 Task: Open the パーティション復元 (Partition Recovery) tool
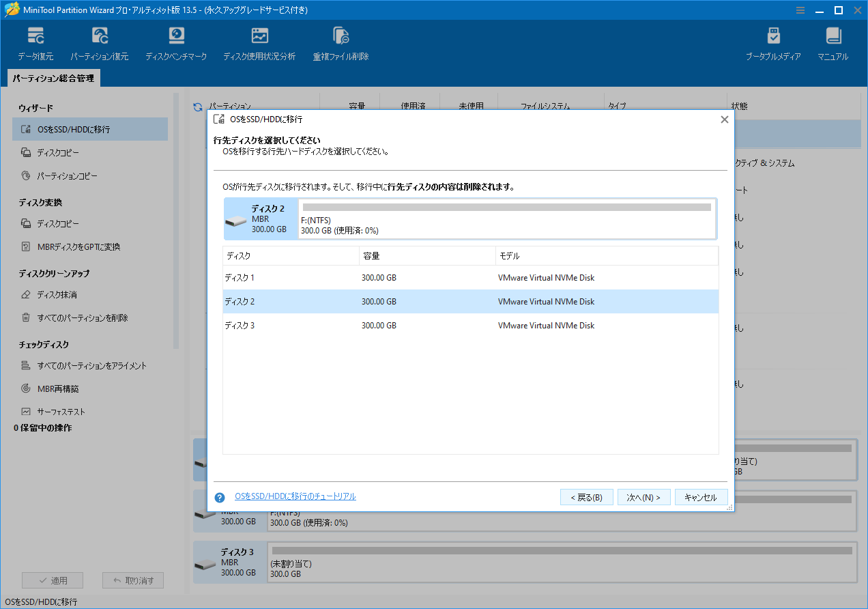pos(100,42)
